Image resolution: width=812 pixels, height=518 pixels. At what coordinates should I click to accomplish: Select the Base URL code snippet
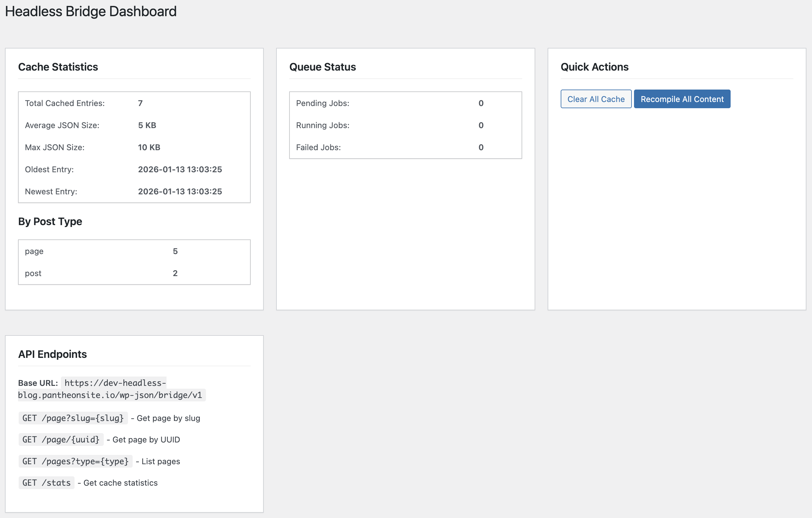tap(115, 389)
